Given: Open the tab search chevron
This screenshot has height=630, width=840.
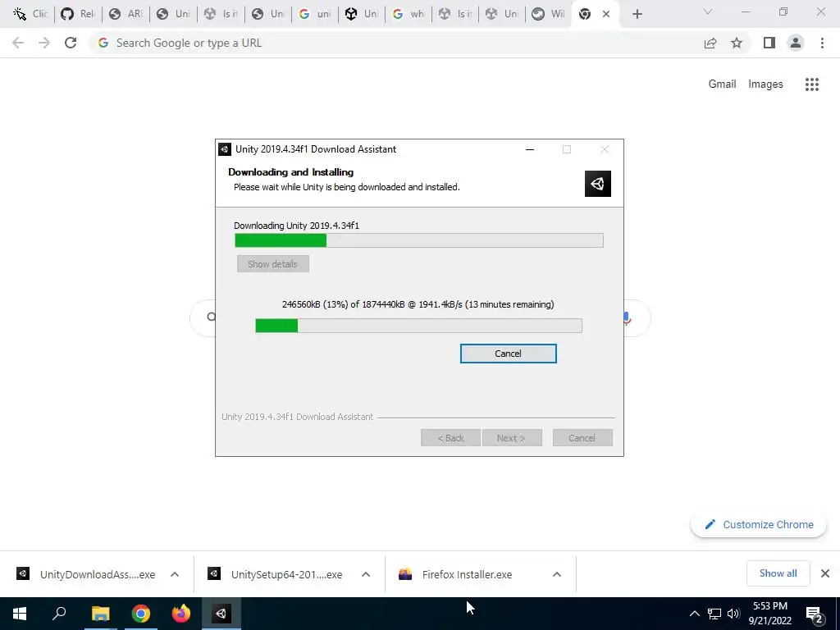Looking at the screenshot, I should click(x=708, y=11).
